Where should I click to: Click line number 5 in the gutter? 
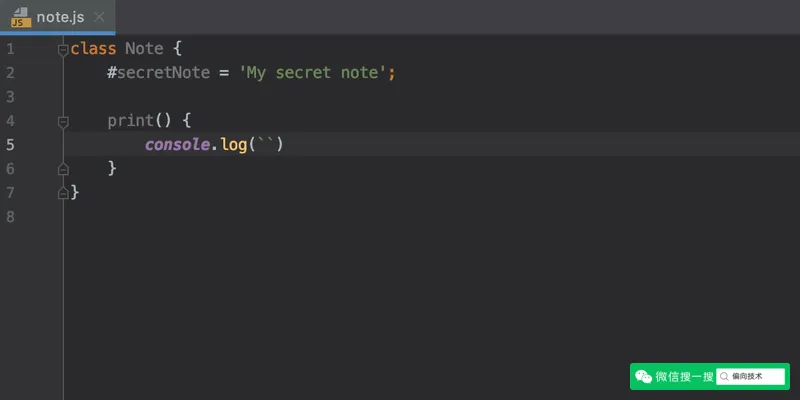[10, 145]
